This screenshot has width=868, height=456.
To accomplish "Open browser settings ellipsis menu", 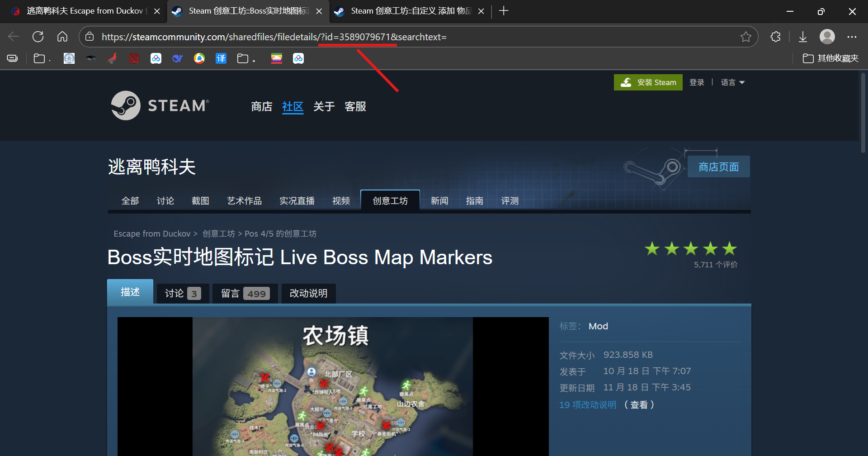I will [852, 37].
